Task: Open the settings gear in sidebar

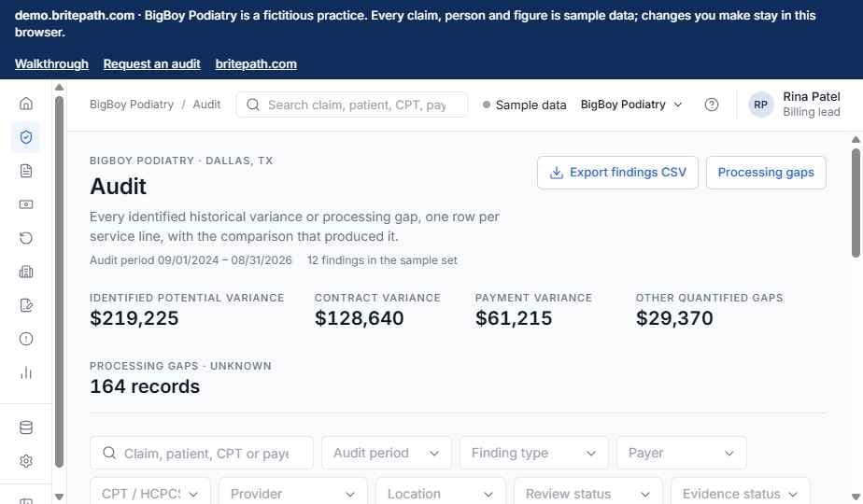Action: coord(26,460)
